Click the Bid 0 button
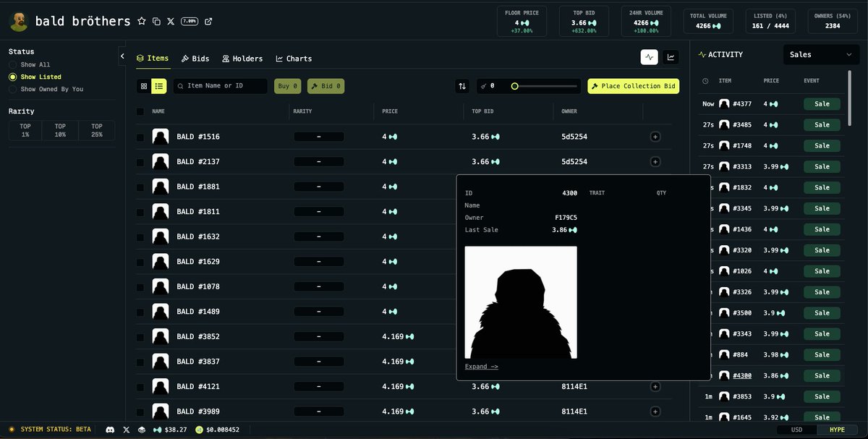 (325, 86)
